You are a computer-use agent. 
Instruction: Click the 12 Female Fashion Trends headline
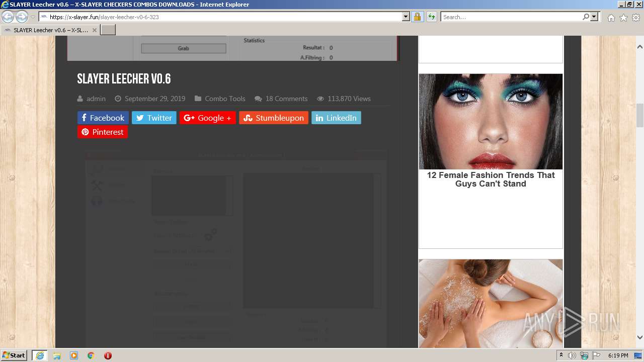tap(491, 179)
